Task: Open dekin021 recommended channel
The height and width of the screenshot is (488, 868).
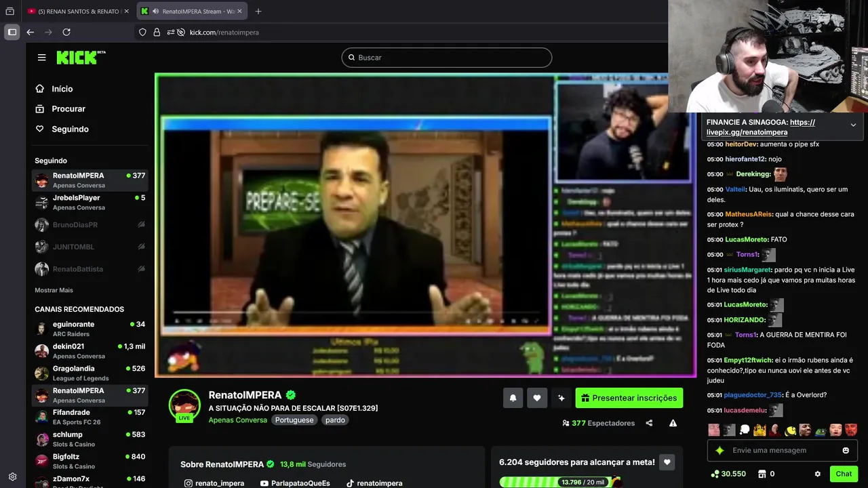Action: tap(90, 351)
